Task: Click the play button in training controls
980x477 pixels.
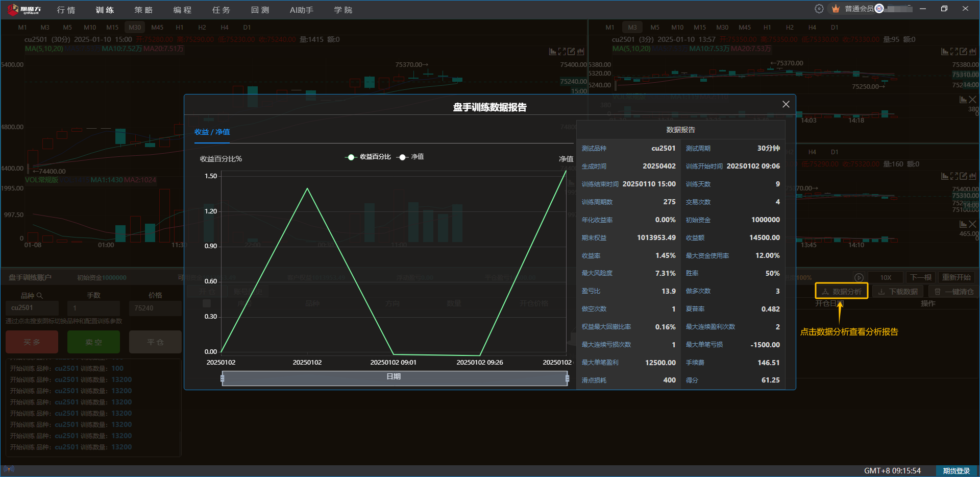Action: [859, 277]
